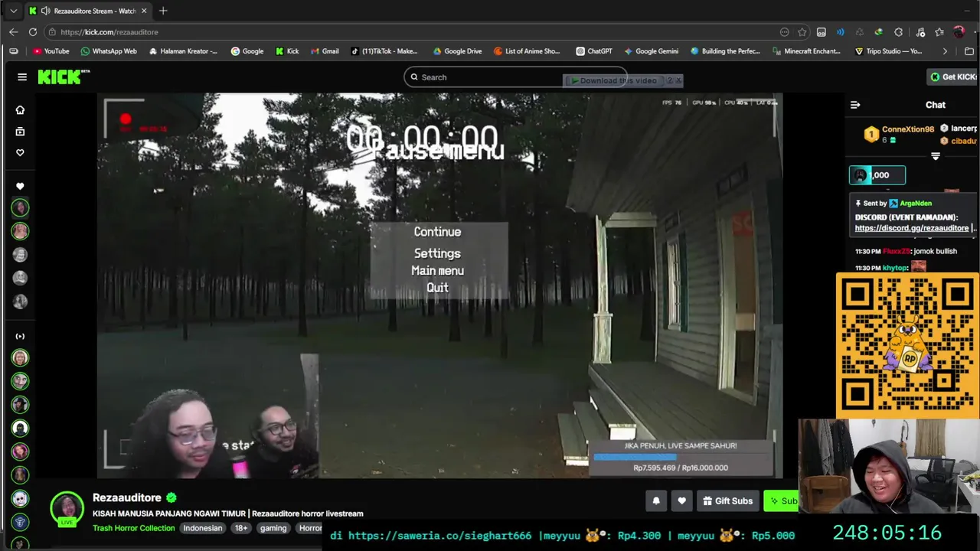Viewport: 980px width, 551px height.
Task: Collapse the chat panel with the arrow icon
Action: tap(855, 105)
